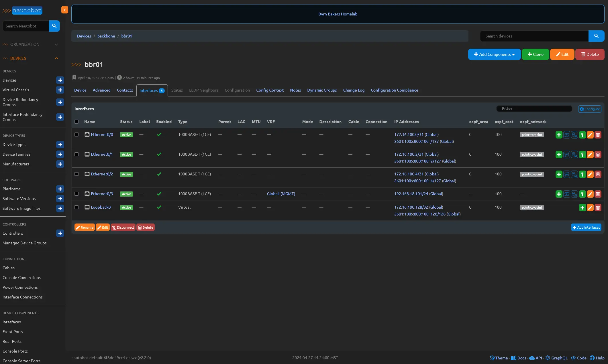The width and height of the screenshot is (608, 364).
Task: Collapse sidebar with orange arrow icon
Action: [64, 10]
